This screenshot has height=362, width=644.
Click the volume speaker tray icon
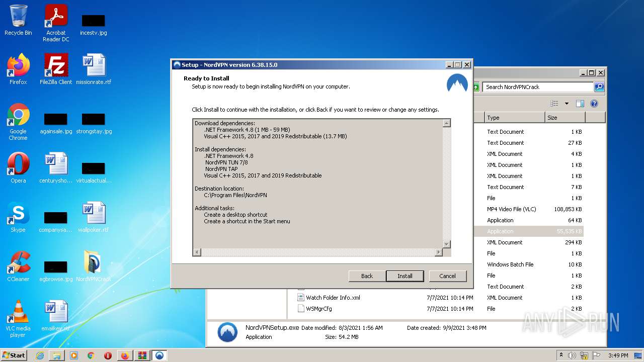coord(572,355)
